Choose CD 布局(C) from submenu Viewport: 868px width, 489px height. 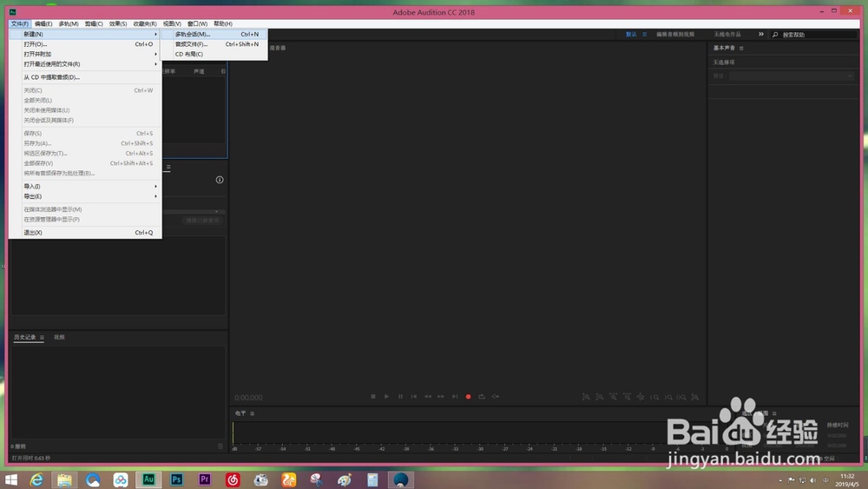214,54
